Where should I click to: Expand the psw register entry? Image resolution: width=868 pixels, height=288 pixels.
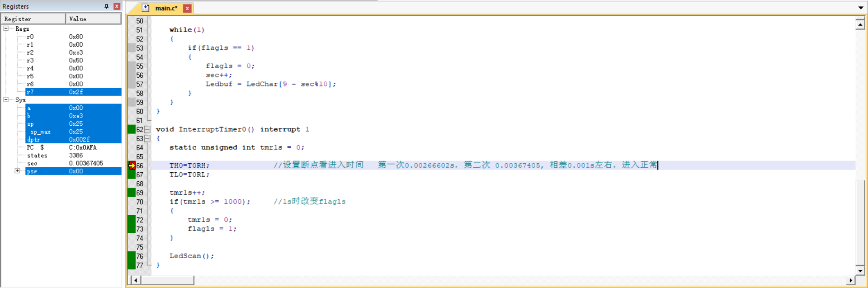[17, 171]
